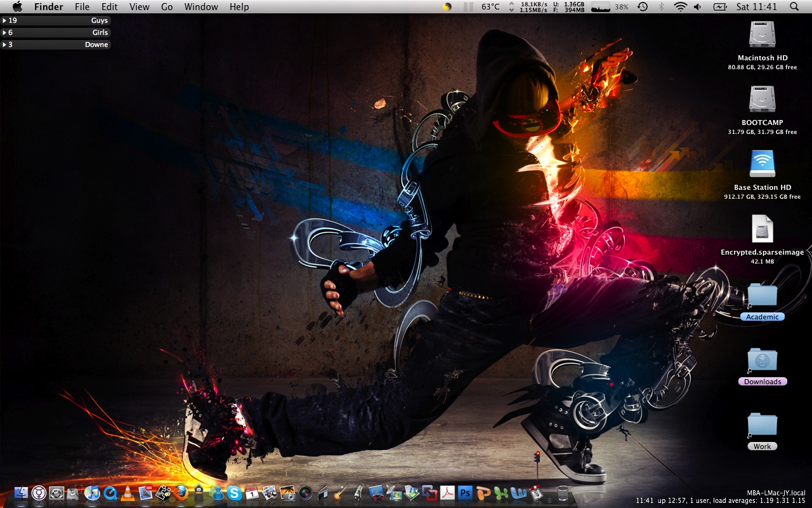Open the File menu

(82, 6)
